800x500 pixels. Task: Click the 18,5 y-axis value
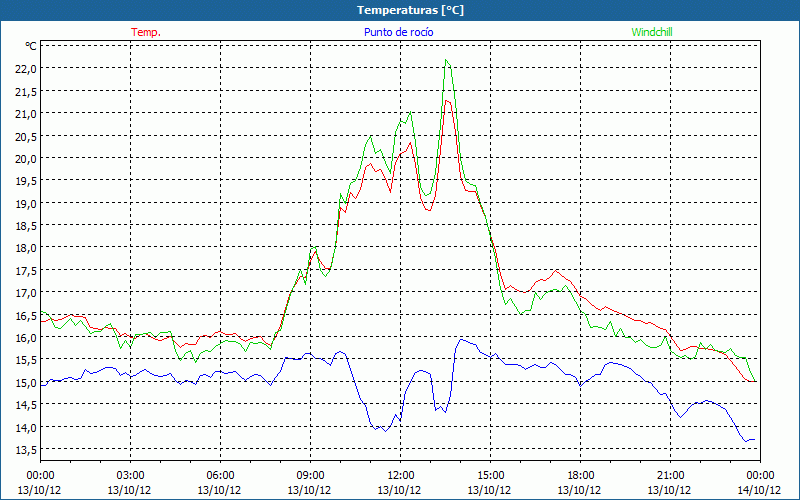(26, 226)
